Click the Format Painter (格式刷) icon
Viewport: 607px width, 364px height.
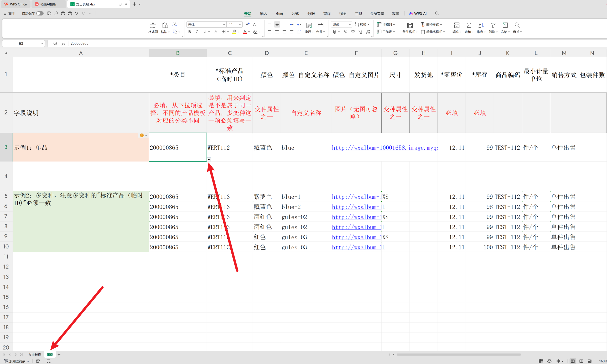153,25
